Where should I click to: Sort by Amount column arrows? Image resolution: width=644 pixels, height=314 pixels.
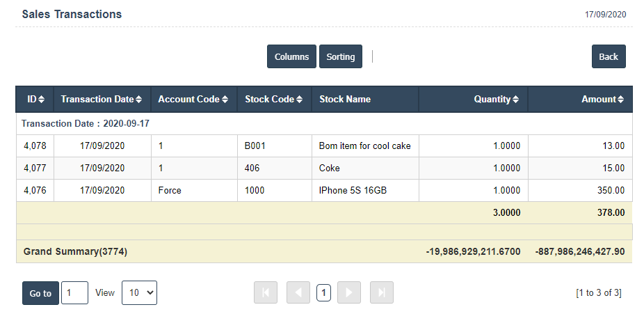coord(620,100)
